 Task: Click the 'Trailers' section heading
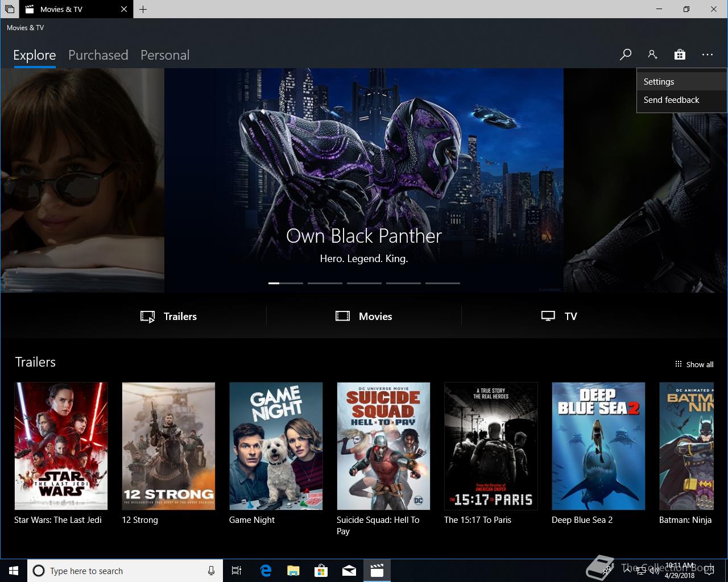click(x=35, y=362)
